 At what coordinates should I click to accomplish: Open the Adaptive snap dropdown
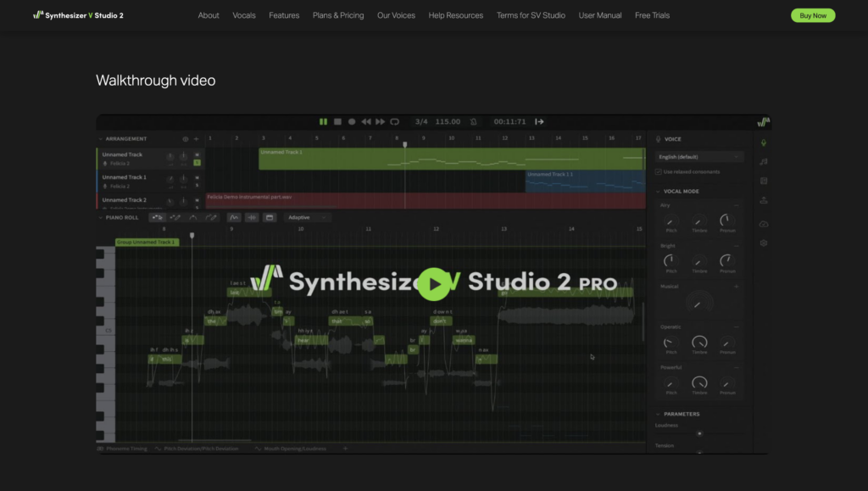tap(307, 218)
